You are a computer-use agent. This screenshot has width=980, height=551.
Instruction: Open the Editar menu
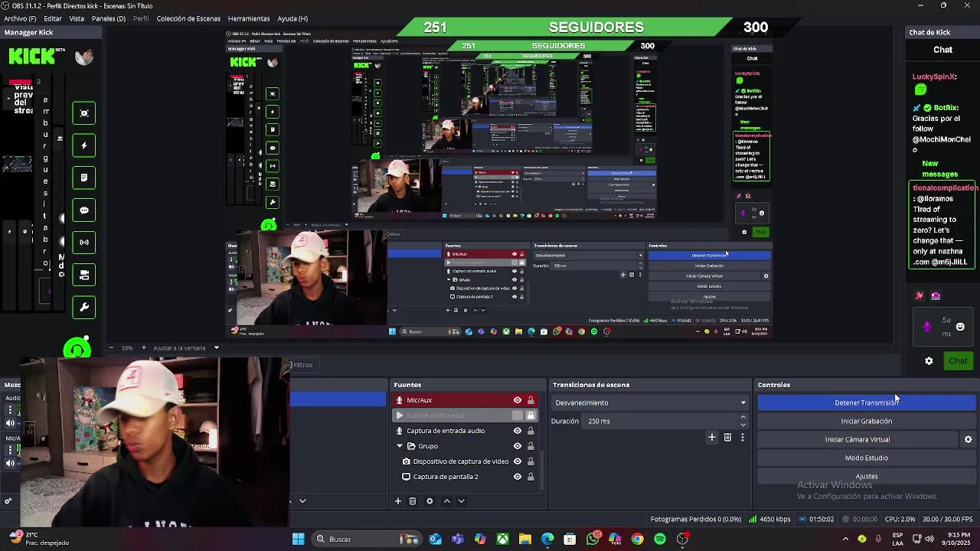[x=53, y=18]
